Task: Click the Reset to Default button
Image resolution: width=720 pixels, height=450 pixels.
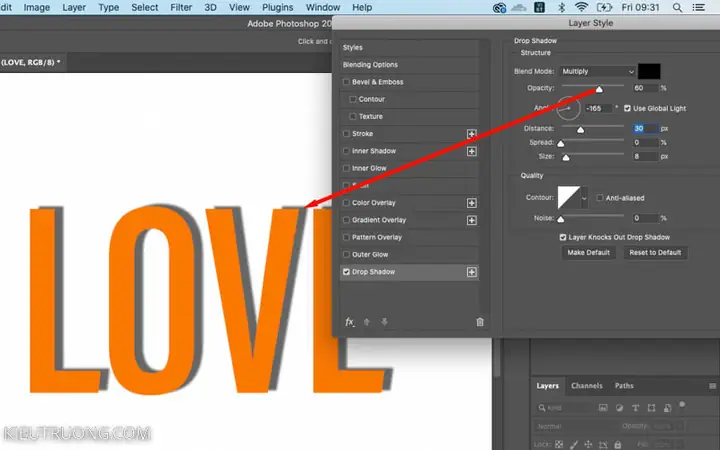Action: tap(655, 253)
